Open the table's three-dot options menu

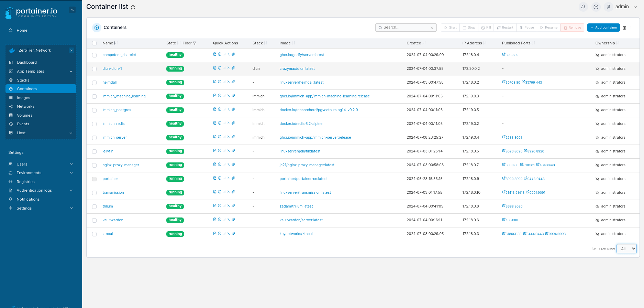631,28
